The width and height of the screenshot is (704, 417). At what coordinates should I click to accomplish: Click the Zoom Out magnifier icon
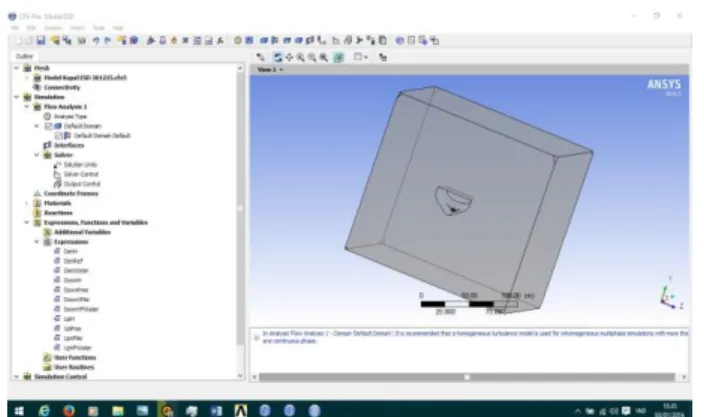pos(312,57)
